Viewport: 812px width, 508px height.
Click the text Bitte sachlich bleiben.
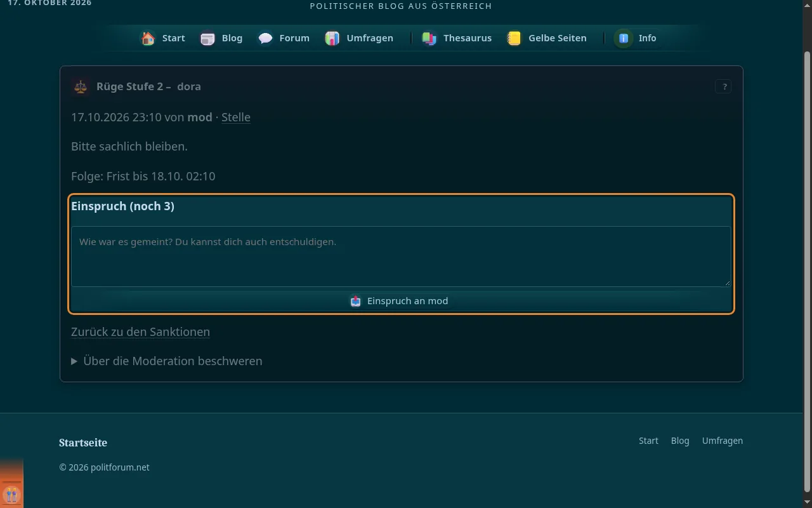(x=129, y=147)
